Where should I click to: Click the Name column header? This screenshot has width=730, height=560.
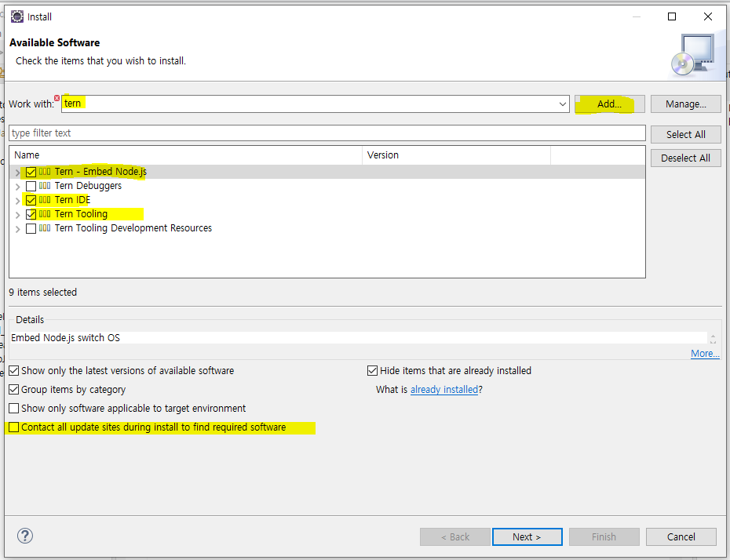[x=186, y=155]
